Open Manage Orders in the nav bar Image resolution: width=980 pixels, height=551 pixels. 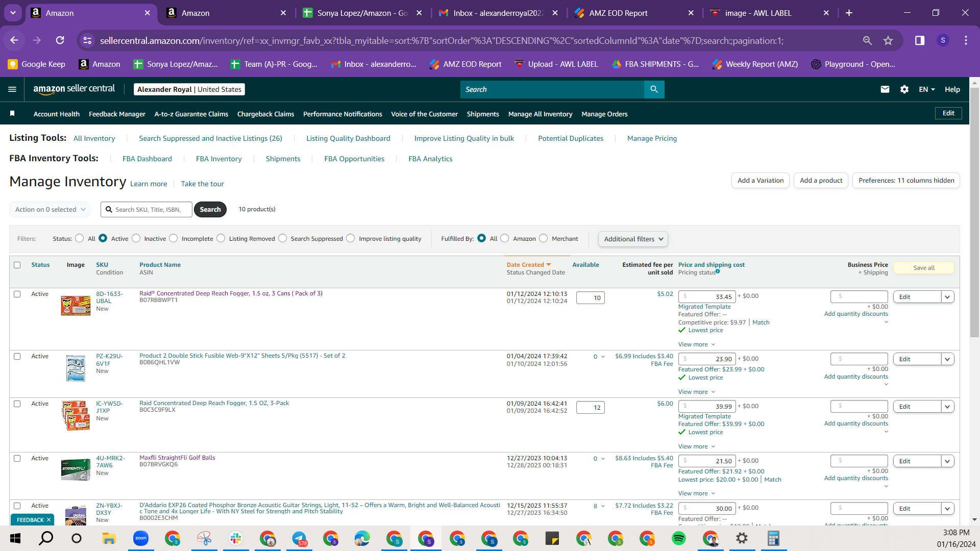click(x=604, y=114)
